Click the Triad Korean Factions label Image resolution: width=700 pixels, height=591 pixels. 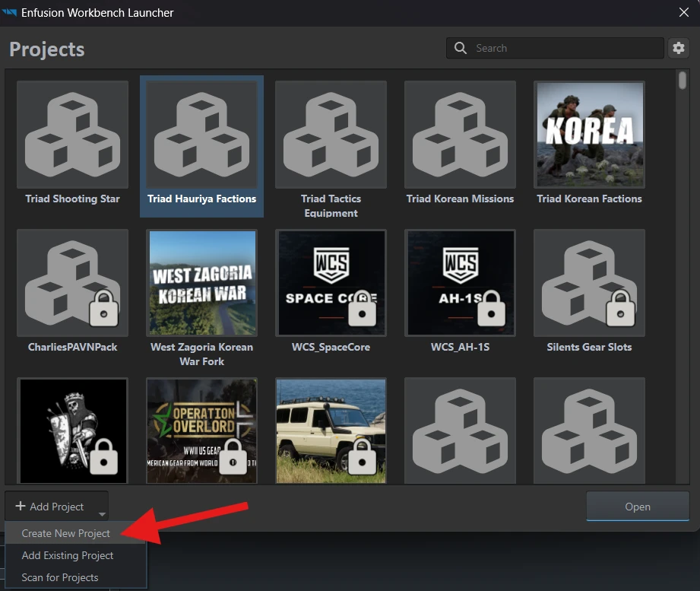pyautogui.click(x=589, y=199)
